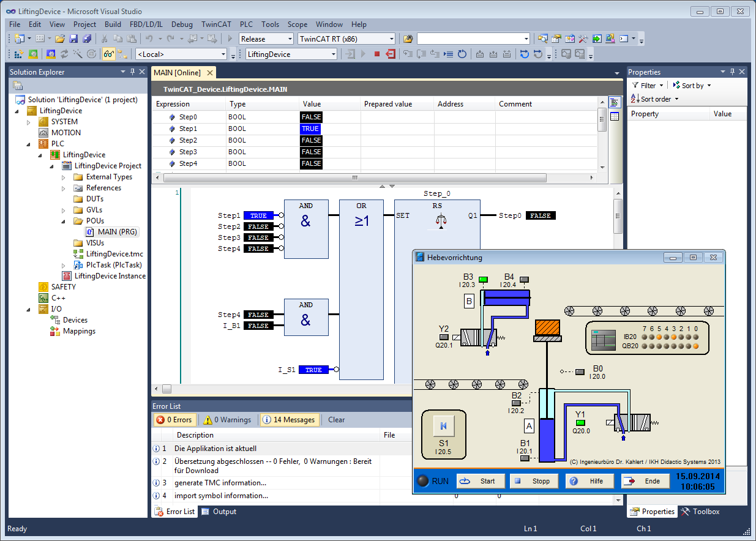Open the PLC menu
The height and width of the screenshot is (541, 756).
point(246,24)
